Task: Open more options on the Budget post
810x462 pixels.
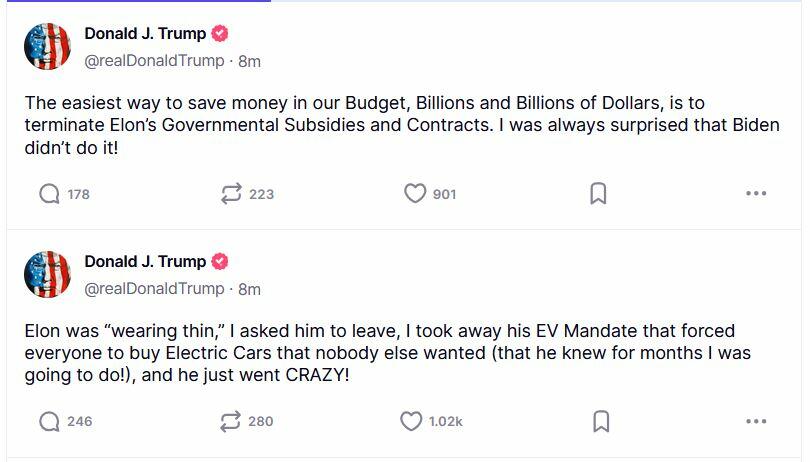Action: [x=756, y=194]
